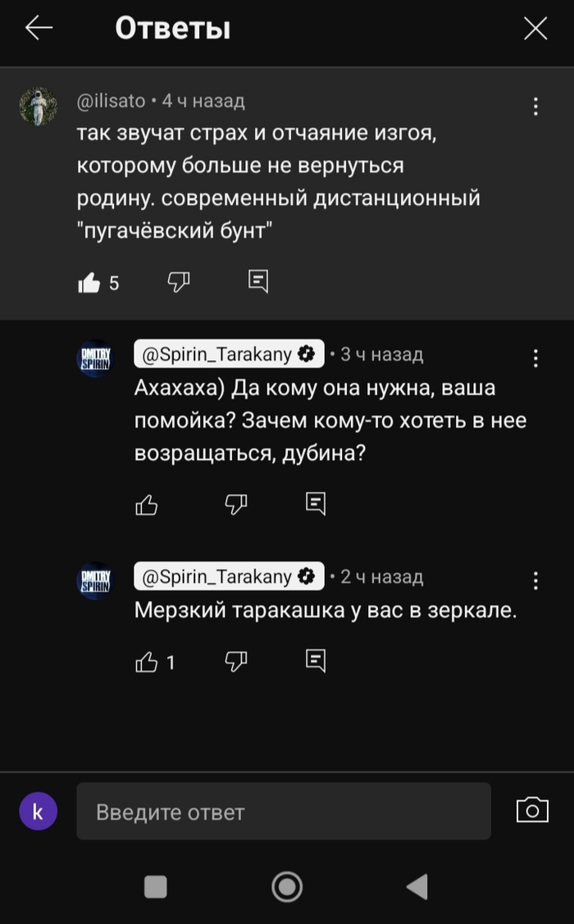Open @Spirin_Tarakany channel from the 2 ч назад reply
Viewport: 574px width, 924px height.
229,577
